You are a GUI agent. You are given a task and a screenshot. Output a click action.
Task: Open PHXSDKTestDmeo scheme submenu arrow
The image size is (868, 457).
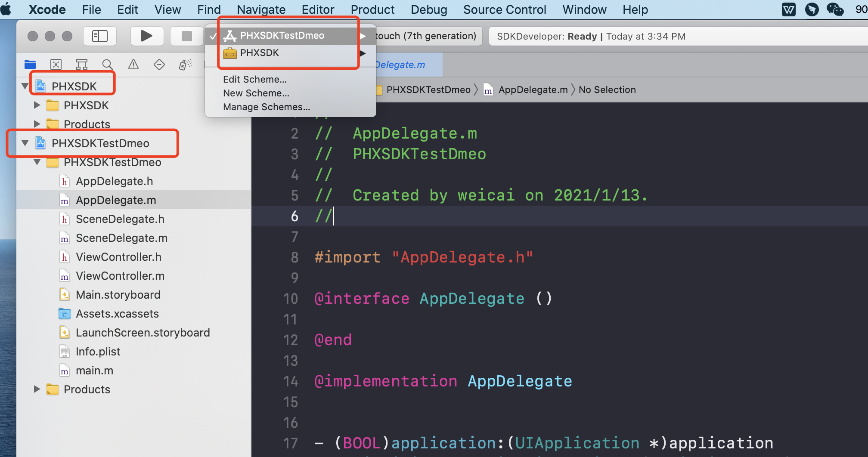[363, 36]
